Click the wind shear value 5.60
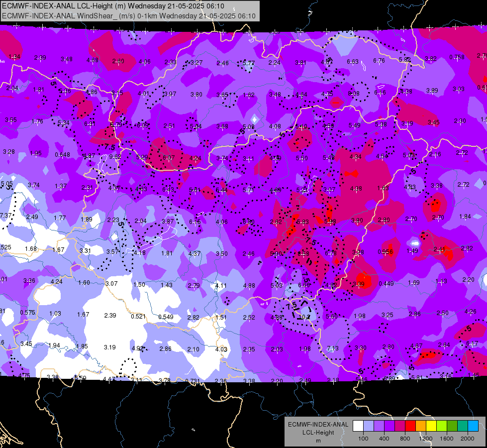The image size is (487, 448). (332, 316)
